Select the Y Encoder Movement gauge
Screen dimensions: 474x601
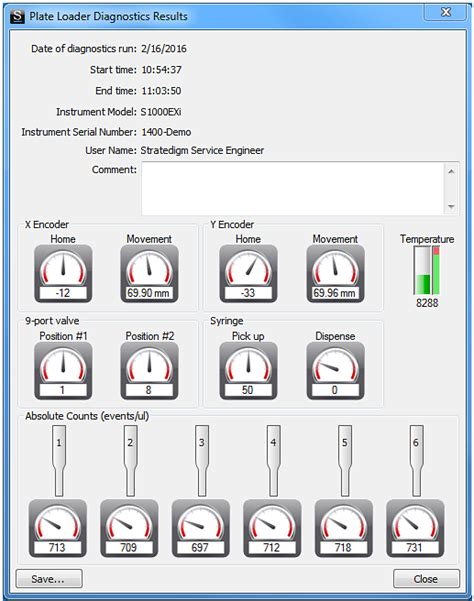[335, 274]
